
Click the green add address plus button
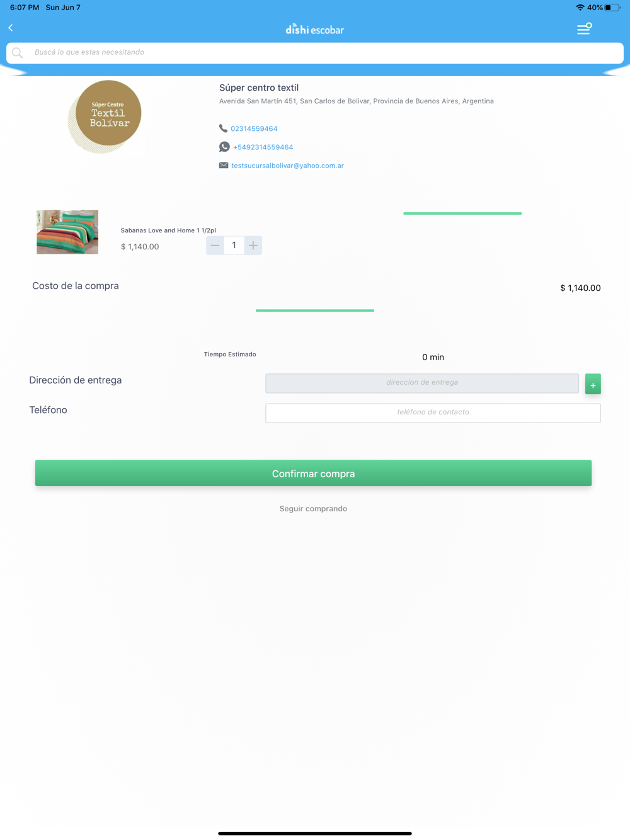[x=593, y=384]
